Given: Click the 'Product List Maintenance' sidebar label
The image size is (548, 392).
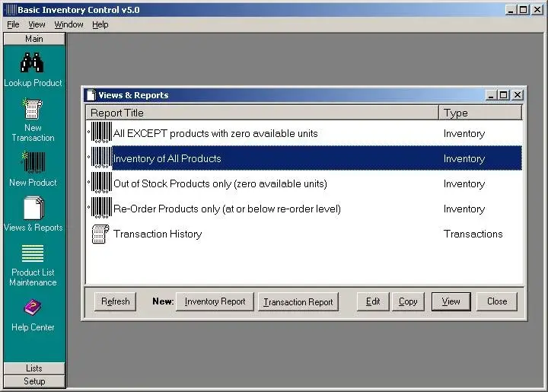Looking at the screenshot, I should coord(33,277).
